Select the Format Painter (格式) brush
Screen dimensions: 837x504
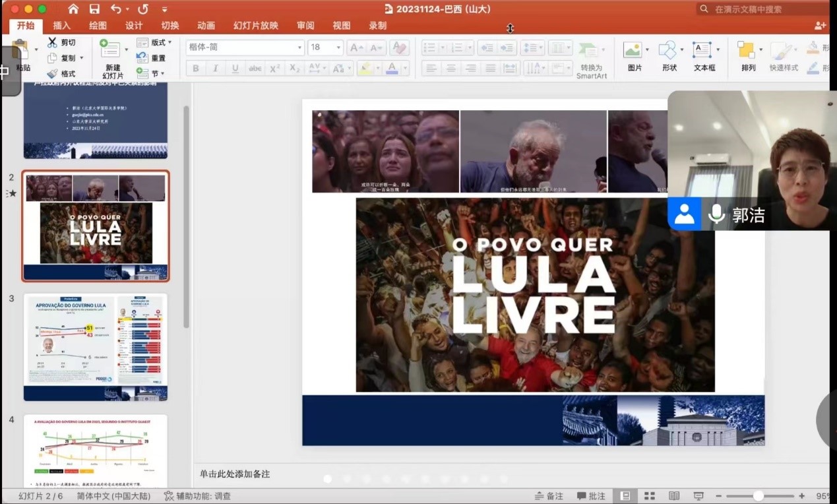pyautogui.click(x=53, y=73)
